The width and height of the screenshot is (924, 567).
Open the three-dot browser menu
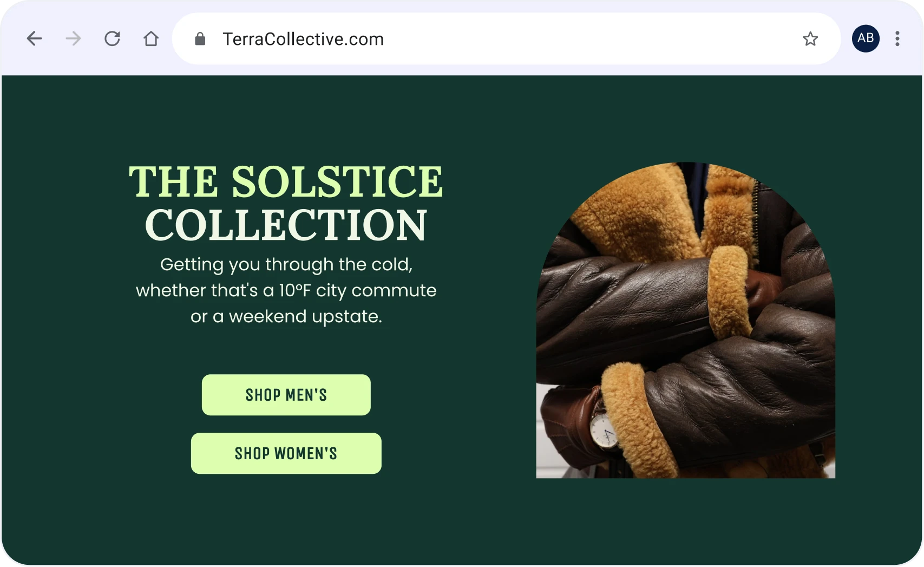pos(897,38)
